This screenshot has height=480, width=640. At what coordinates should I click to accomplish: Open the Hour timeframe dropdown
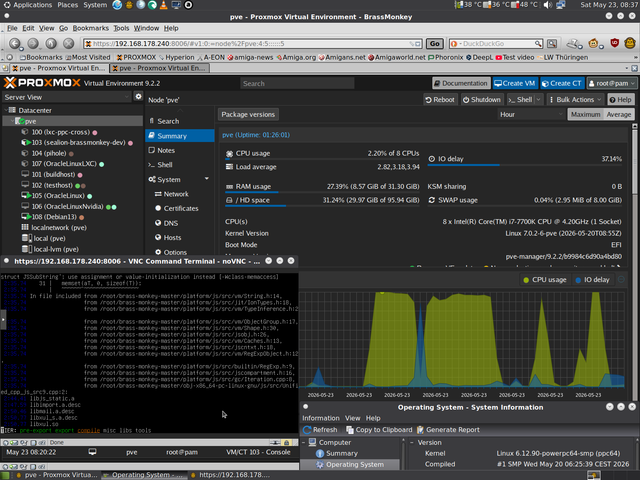tap(531, 114)
